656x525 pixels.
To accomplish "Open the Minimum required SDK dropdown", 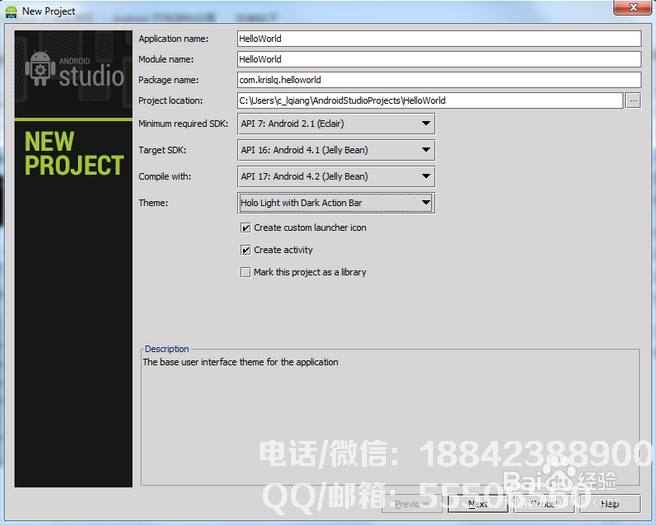I will click(x=336, y=124).
